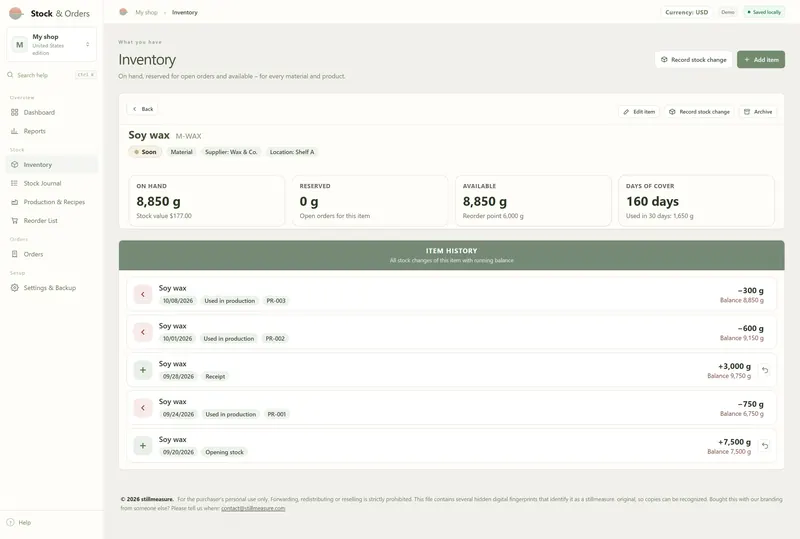Click the PR-003 tag

(x=276, y=301)
